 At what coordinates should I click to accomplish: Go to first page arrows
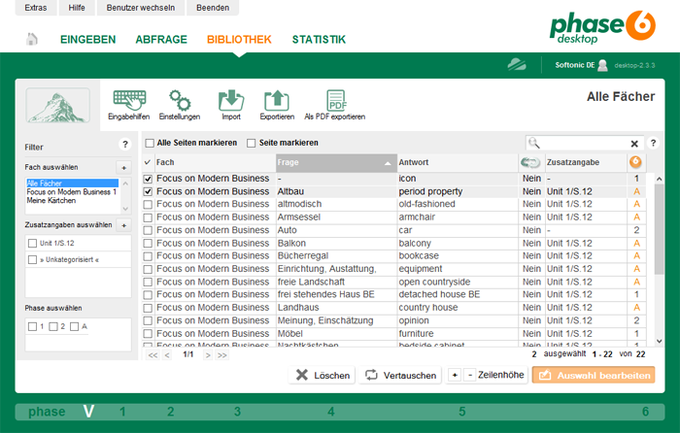(153, 355)
